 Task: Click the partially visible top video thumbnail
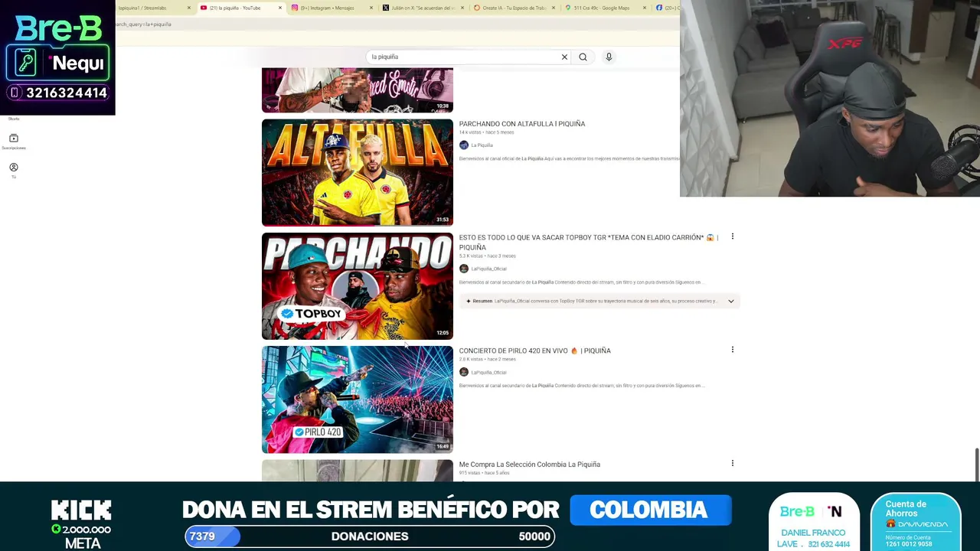point(358,90)
